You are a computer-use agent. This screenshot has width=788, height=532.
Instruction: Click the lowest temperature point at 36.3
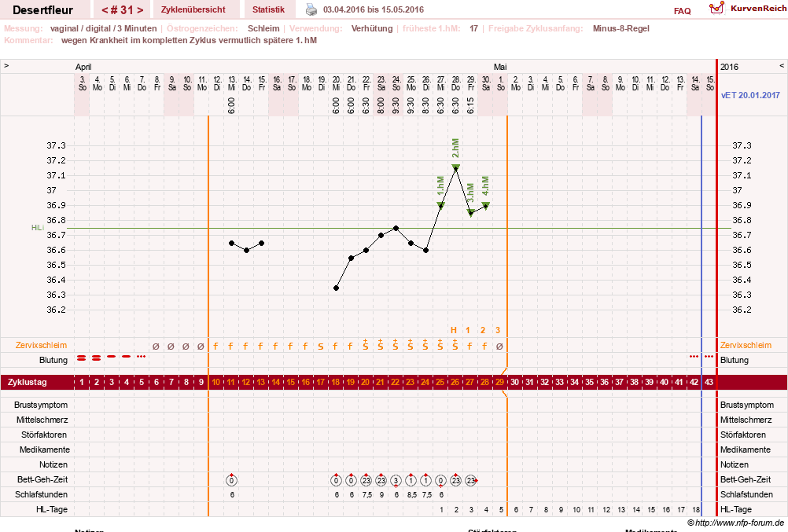tap(337, 288)
